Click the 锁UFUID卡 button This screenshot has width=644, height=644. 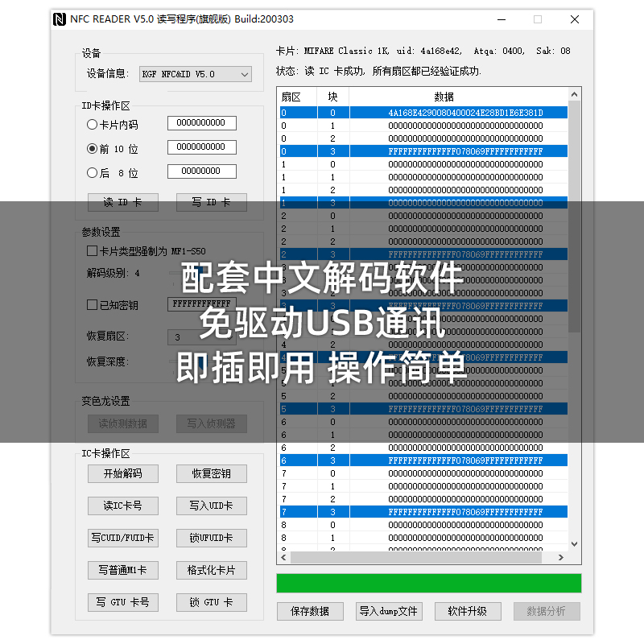212,538
